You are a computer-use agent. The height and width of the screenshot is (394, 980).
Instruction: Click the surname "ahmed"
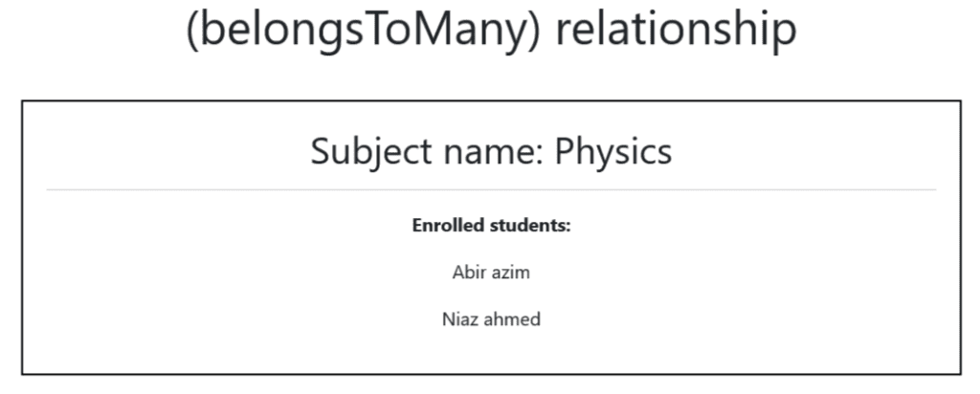click(513, 319)
